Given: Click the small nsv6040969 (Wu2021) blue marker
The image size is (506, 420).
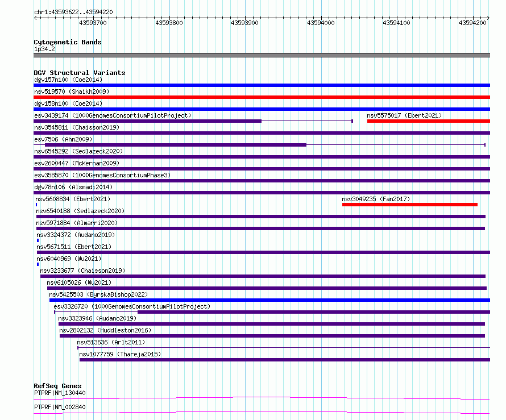Looking at the screenshot, I should tap(38, 264).
